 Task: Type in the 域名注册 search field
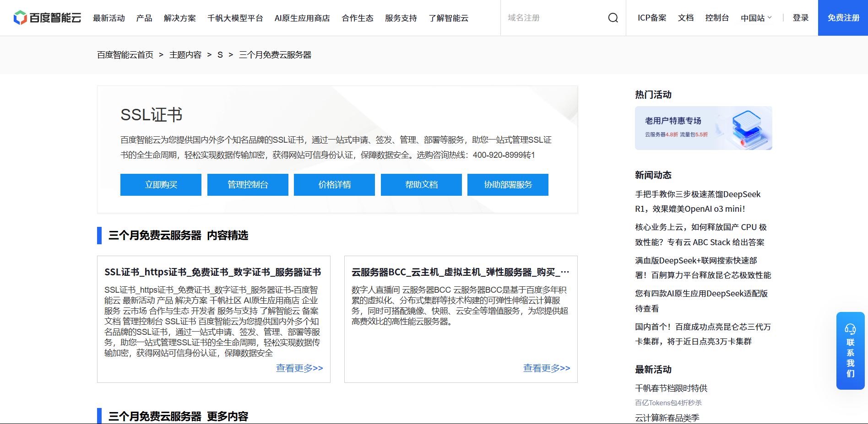coord(554,18)
